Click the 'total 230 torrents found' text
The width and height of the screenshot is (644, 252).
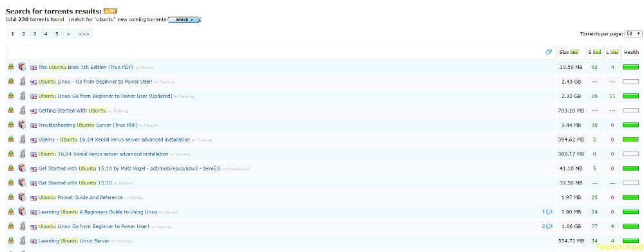pos(35,20)
